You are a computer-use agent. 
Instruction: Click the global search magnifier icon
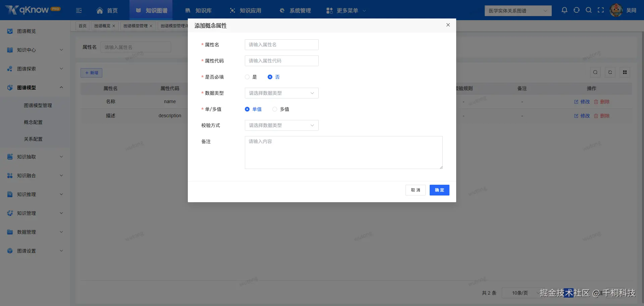click(589, 10)
